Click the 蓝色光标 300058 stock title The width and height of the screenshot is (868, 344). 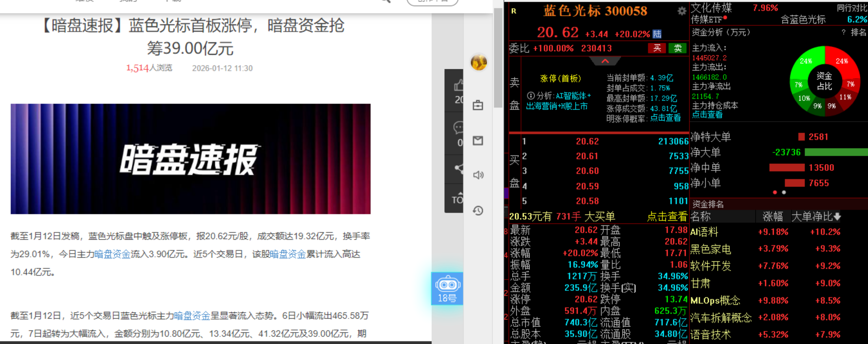pyautogui.click(x=595, y=11)
